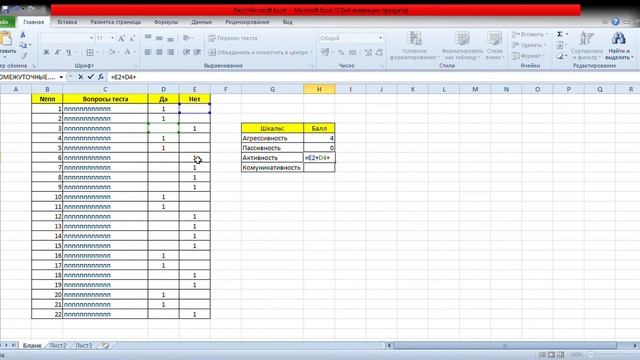
Task: Click the AutoSum sigma icon
Action: click(x=560, y=34)
